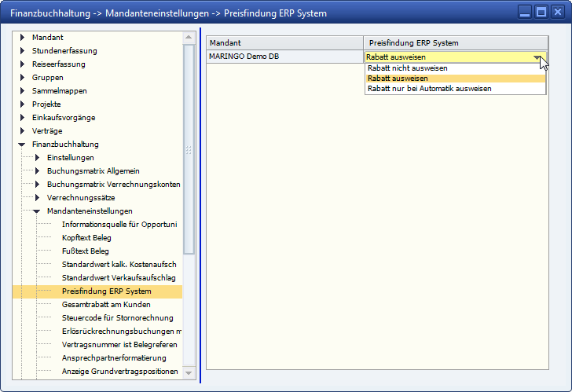This screenshot has width=572, height=392.
Task: Click the Ansprechpartnerformatierung entry
Action: coord(114,358)
